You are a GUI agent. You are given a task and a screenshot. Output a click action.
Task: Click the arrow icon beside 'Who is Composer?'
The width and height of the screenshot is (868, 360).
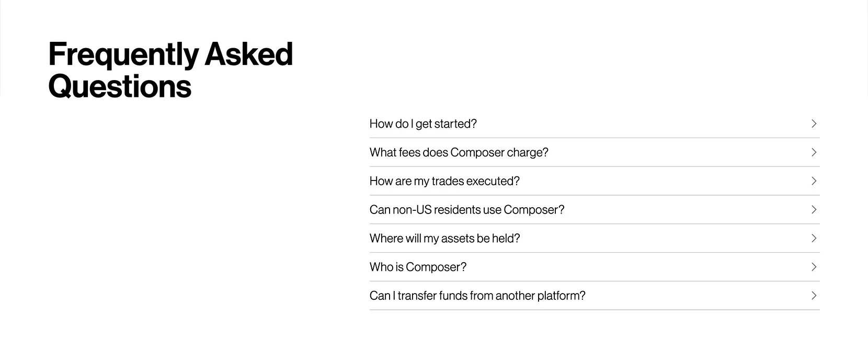tap(814, 267)
